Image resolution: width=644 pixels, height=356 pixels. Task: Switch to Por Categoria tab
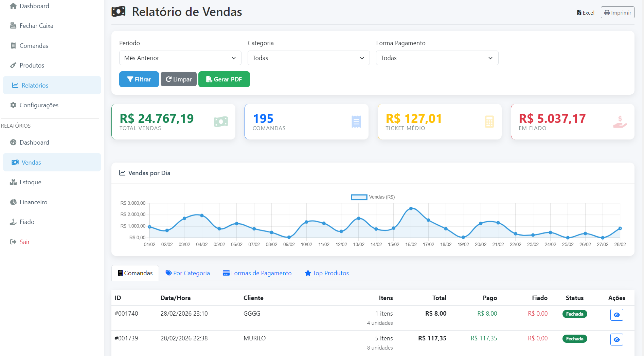tap(187, 273)
